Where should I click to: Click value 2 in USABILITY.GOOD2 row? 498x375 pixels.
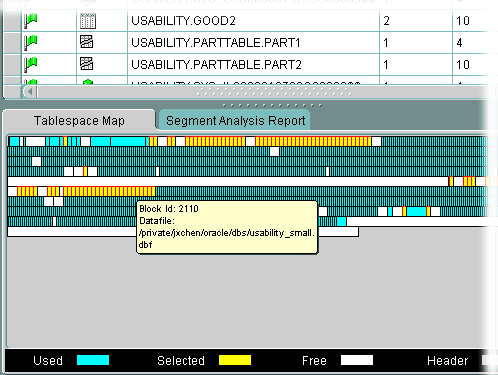pos(386,21)
